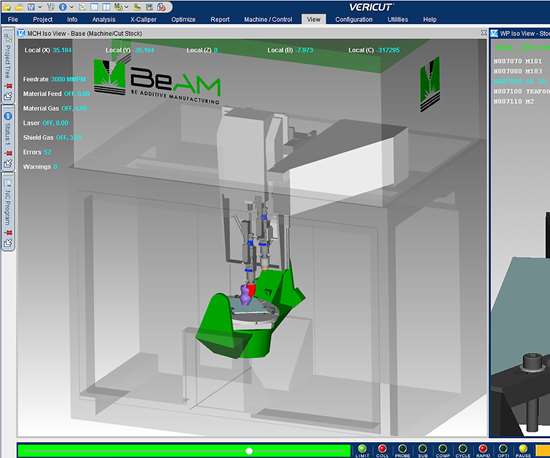Click the COMP status light
This screenshot has height=458, width=550.
(443, 449)
